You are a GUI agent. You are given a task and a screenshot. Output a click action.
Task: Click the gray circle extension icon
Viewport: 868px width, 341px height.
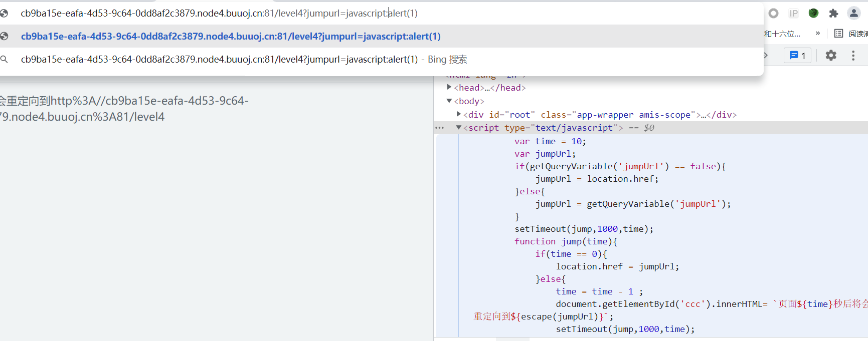point(773,14)
